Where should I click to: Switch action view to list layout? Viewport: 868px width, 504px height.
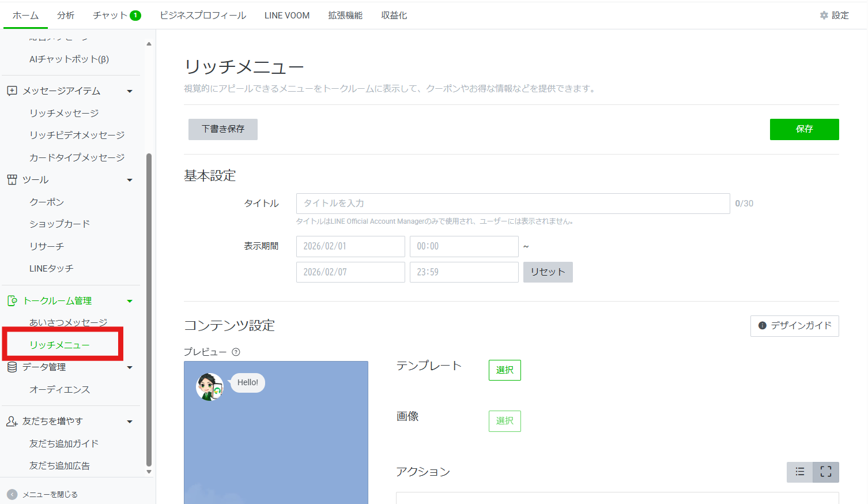tap(799, 472)
